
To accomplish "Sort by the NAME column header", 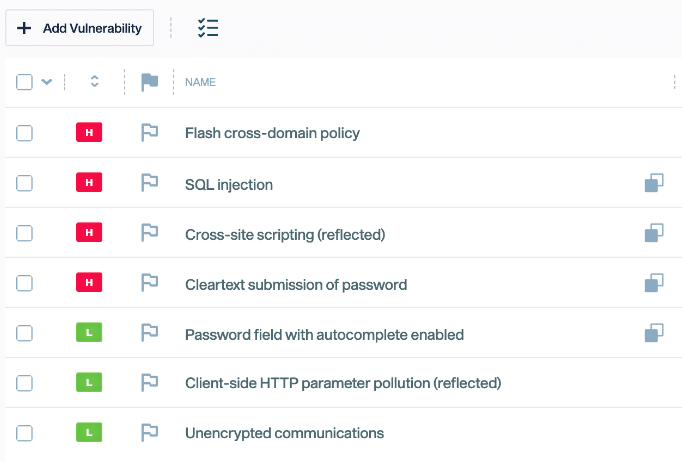I will click(x=200, y=82).
